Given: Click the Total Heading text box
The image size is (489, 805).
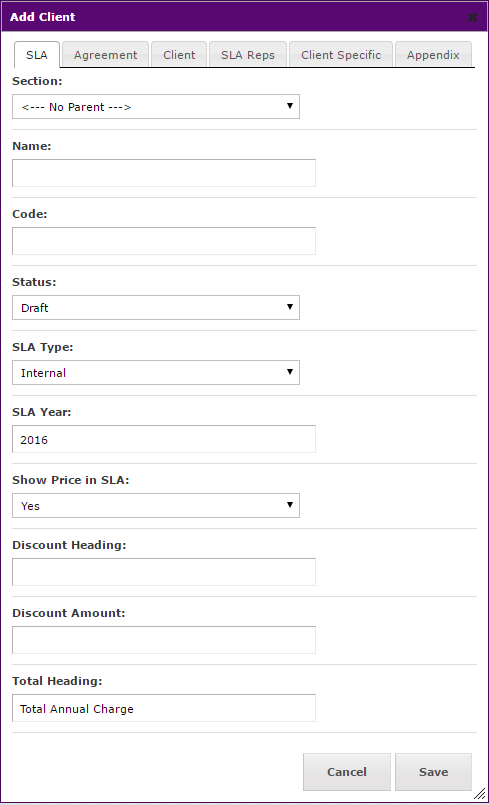Looking at the screenshot, I should pos(164,708).
